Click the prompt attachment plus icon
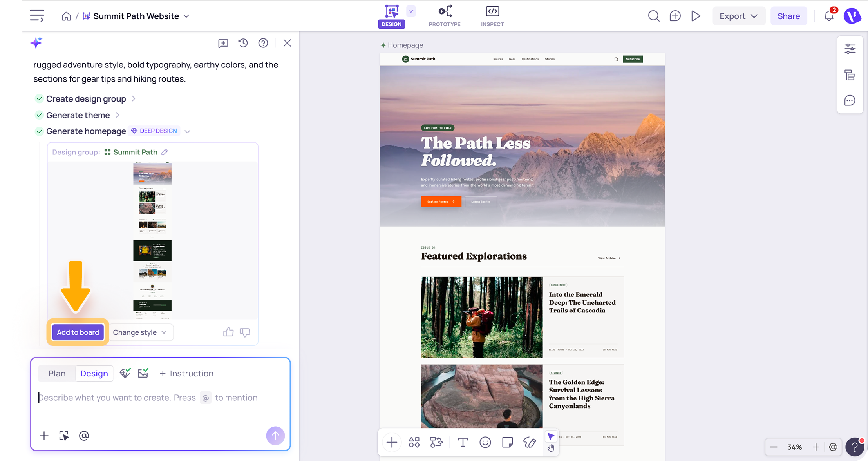Viewport: 868px width, 476px height. (44, 436)
